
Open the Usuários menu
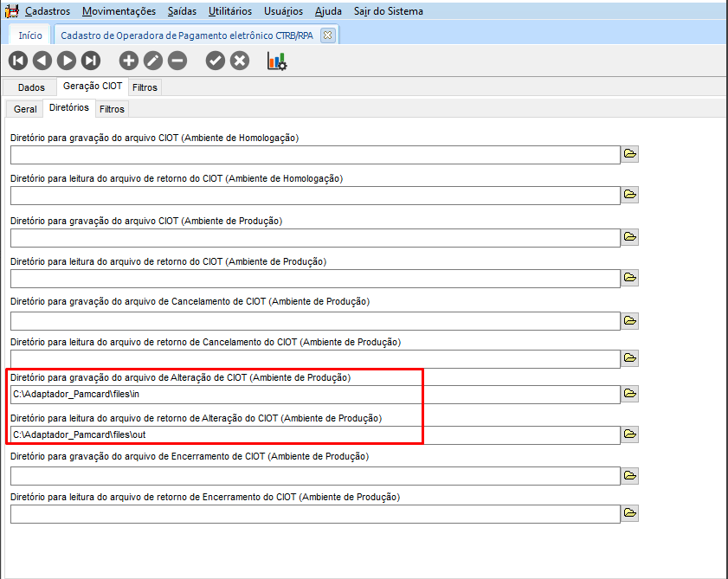(x=283, y=11)
